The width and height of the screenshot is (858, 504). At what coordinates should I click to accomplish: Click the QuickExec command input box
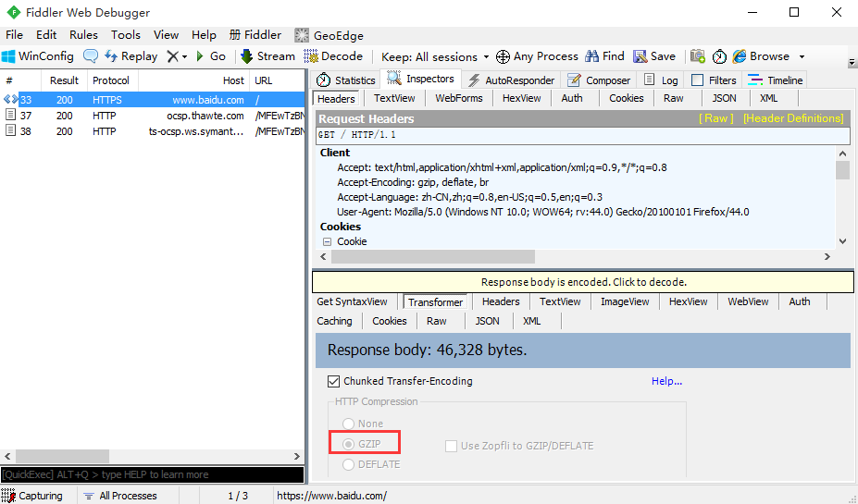152,474
